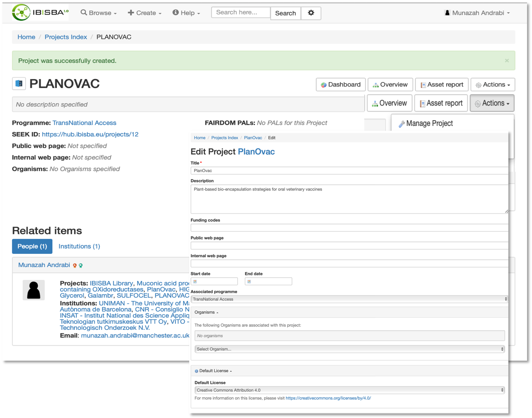Image resolution: width=532 pixels, height=418 pixels.
Task: Focus the Internal web page field
Action: (x=349, y=264)
